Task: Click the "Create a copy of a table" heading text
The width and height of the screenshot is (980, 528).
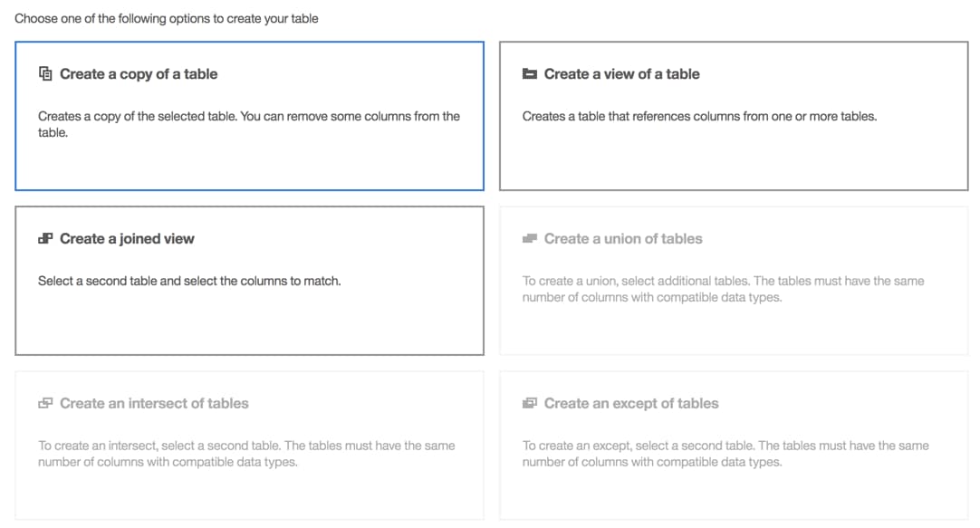Action: (139, 74)
